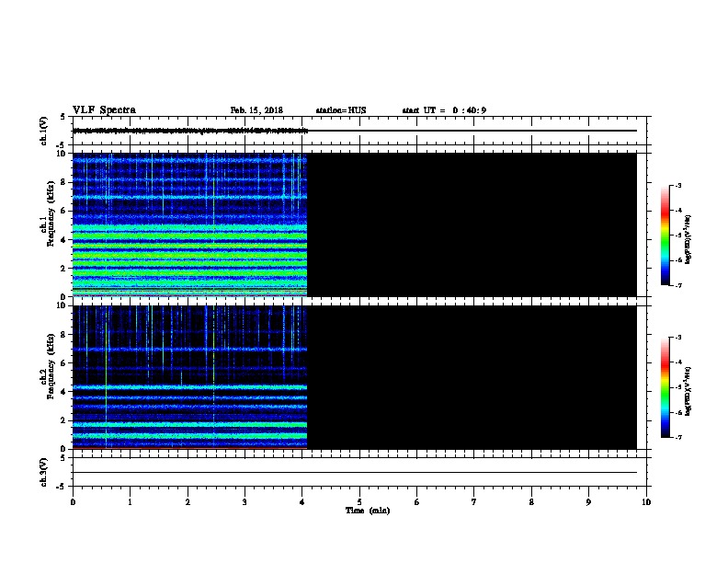Viewport: 728px width, 563px height.
Task: Click the colored ch.2 spectrogram data area
Action: coord(190,377)
